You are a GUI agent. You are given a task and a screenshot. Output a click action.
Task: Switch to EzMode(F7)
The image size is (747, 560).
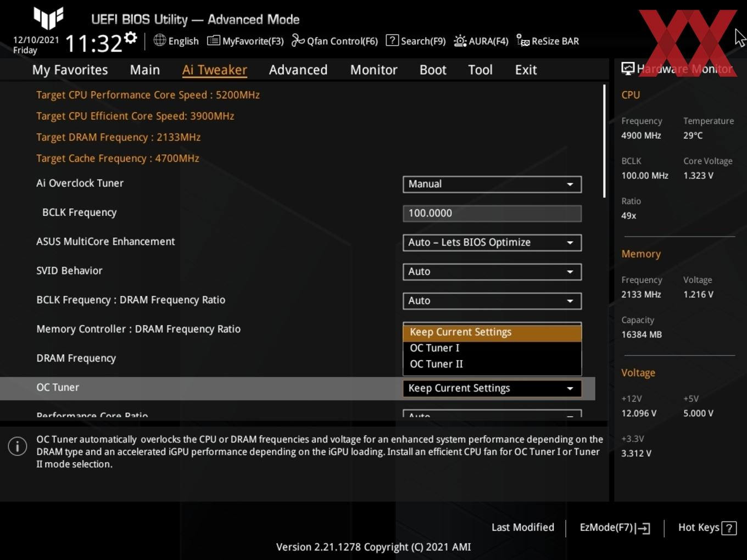tap(615, 528)
